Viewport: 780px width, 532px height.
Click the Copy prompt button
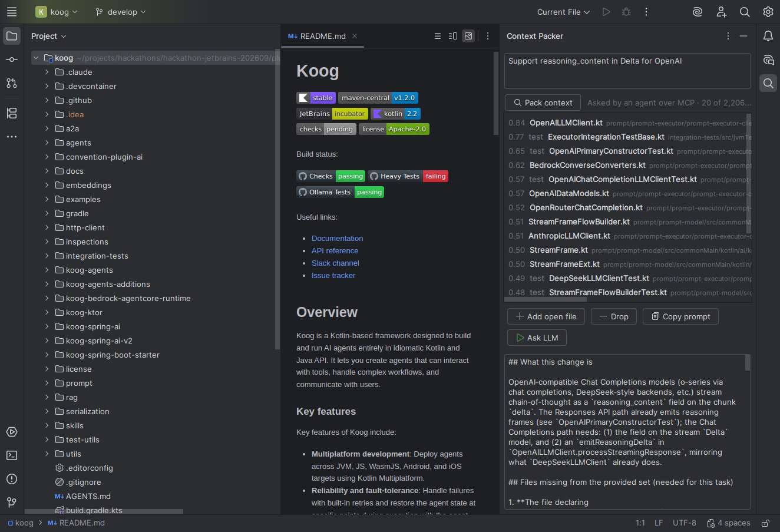pos(680,316)
